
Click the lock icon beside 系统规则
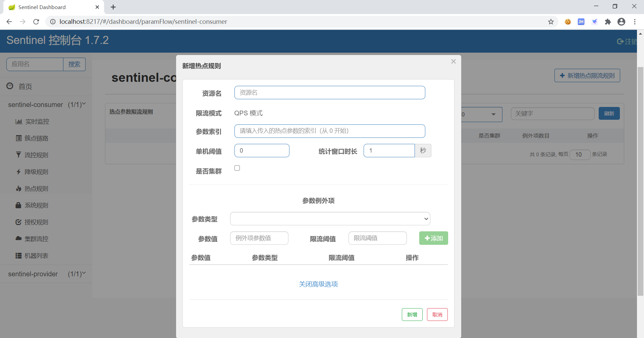pyautogui.click(x=18, y=205)
